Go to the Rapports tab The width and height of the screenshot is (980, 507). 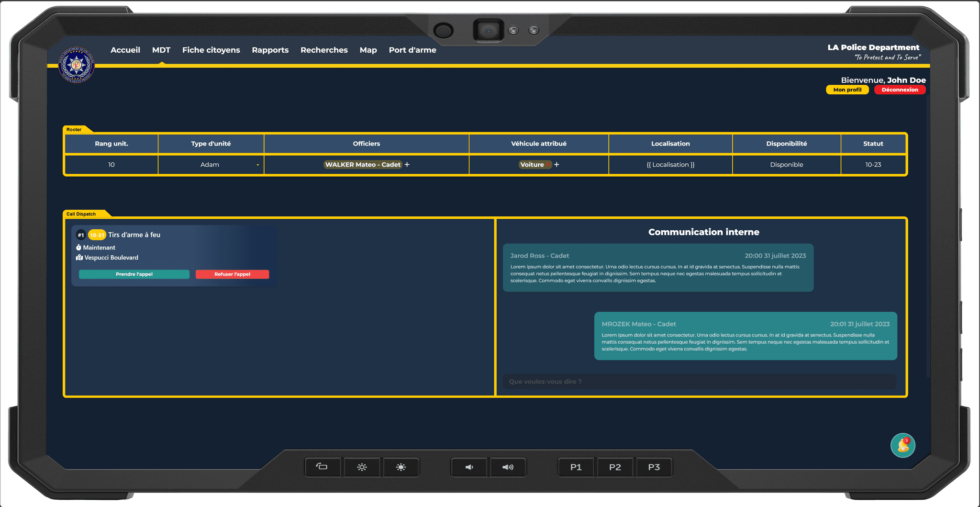click(270, 50)
